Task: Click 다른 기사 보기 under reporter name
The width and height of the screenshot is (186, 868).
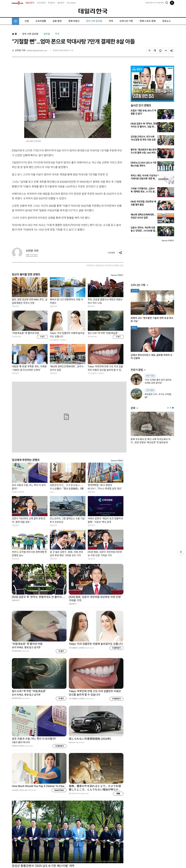Action: 32,255
